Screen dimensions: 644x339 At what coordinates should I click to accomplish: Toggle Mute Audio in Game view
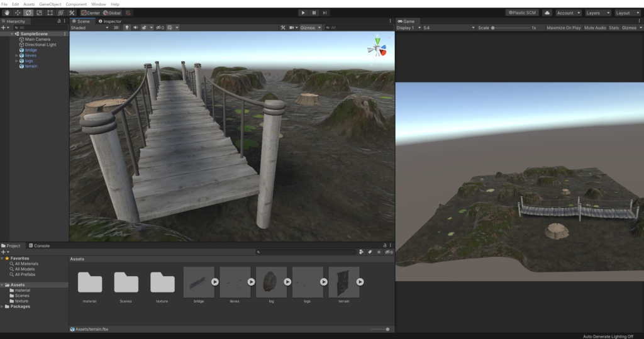click(595, 28)
